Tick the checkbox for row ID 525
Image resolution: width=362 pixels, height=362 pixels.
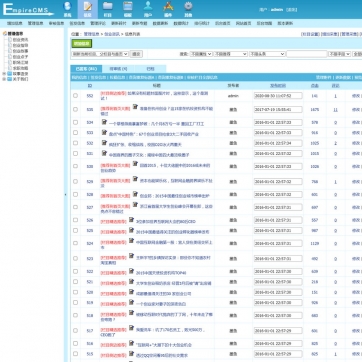tap(75, 230)
